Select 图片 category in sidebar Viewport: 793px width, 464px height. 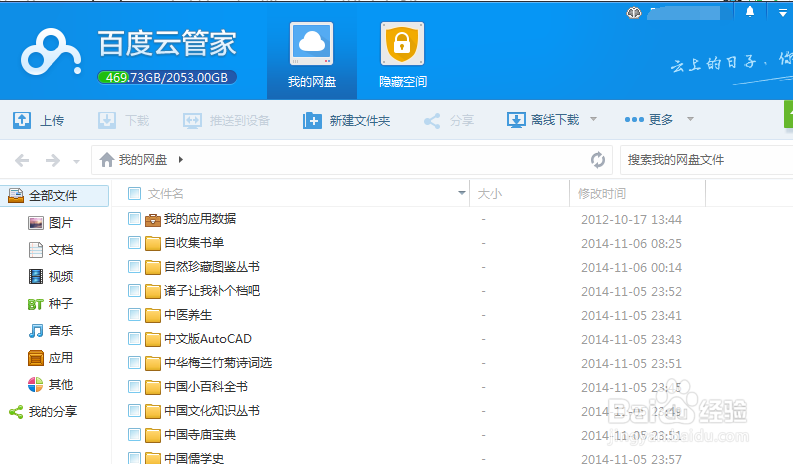(x=51, y=223)
